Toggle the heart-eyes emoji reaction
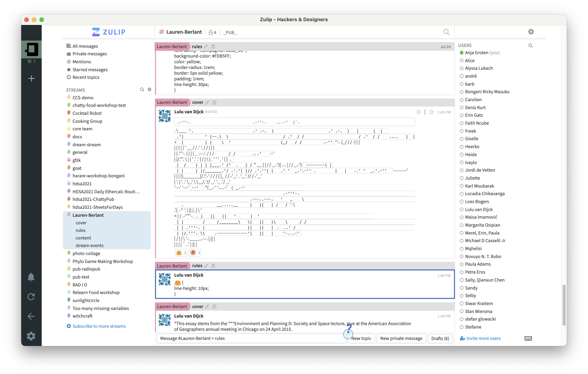The width and height of the screenshot is (588, 374). (181, 253)
